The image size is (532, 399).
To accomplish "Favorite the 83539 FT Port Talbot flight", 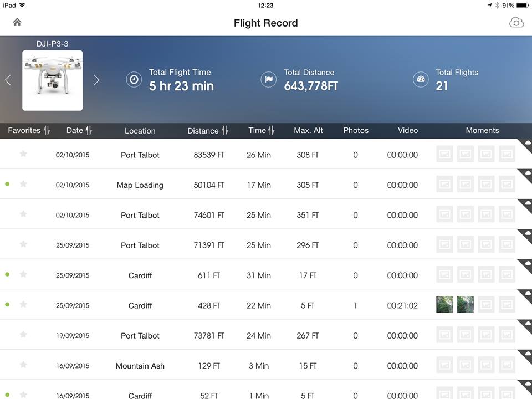I will coord(23,154).
